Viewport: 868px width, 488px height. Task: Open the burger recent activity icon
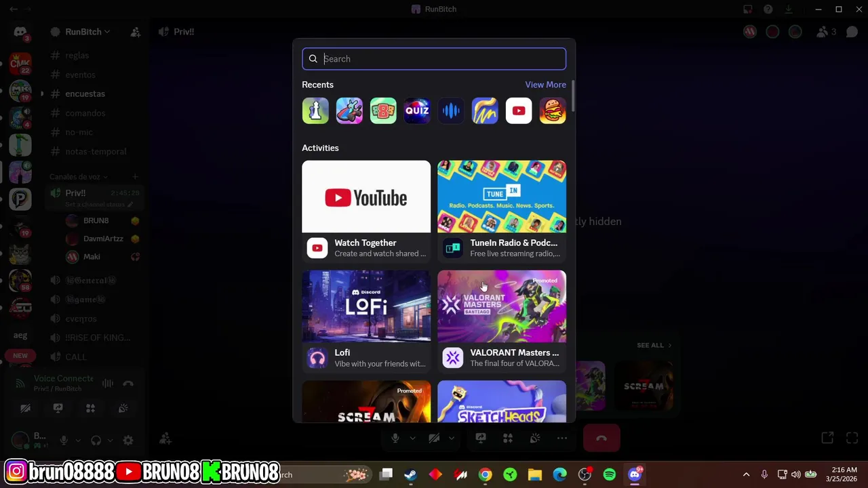pyautogui.click(x=553, y=110)
